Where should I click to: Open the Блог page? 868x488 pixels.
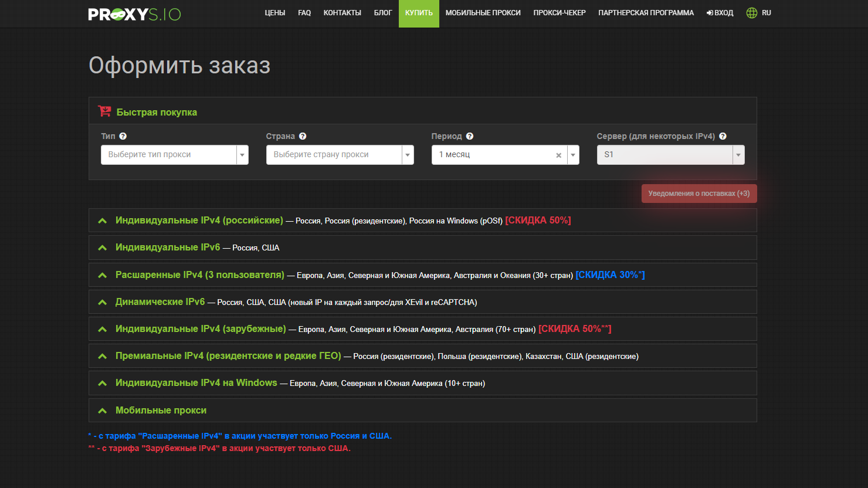click(x=383, y=13)
